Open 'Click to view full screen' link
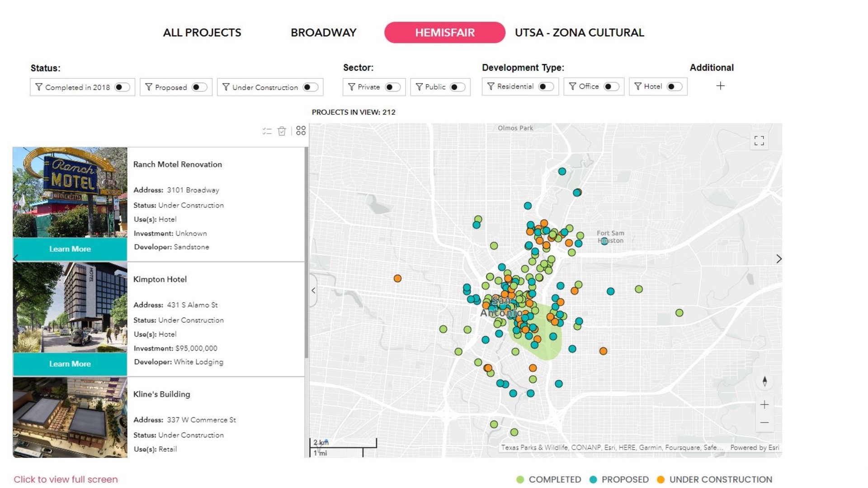The width and height of the screenshot is (868, 488). point(65,479)
